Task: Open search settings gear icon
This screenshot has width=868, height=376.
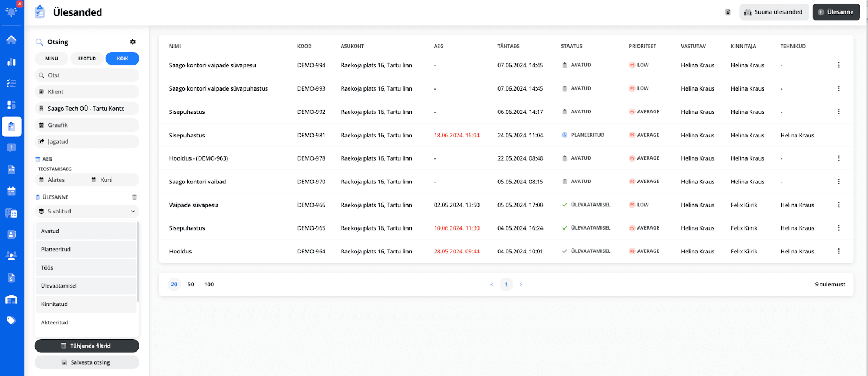Action: 133,42
